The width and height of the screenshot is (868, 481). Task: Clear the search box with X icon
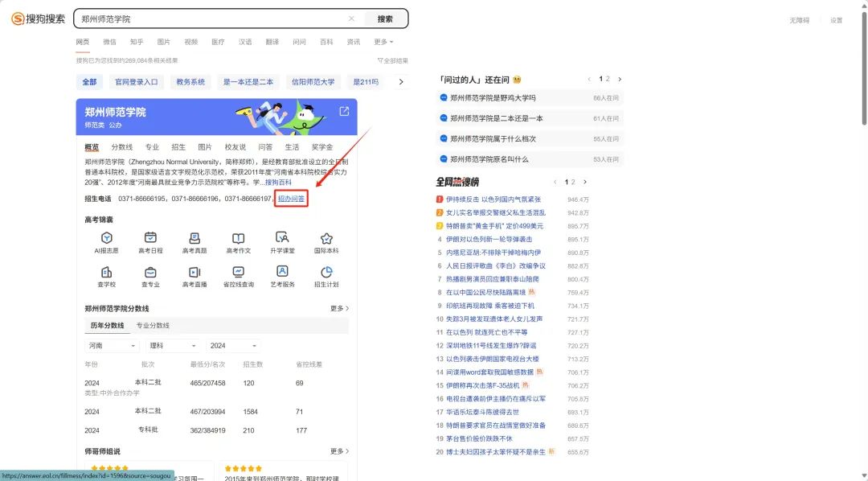tap(351, 18)
